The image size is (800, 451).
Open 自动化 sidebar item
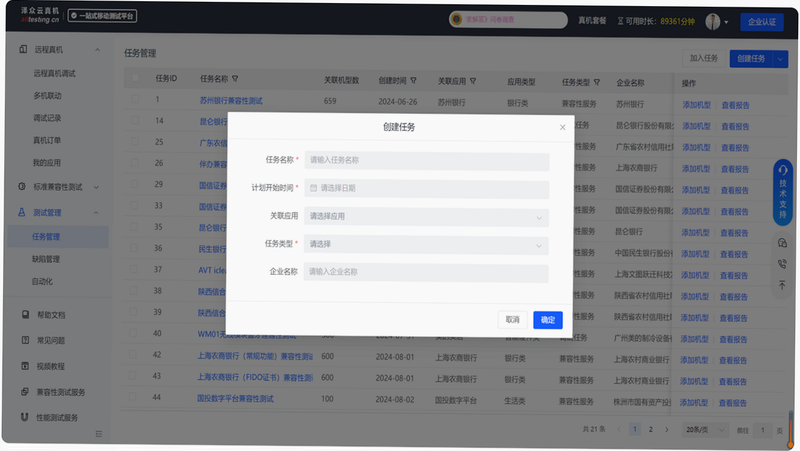pos(42,281)
